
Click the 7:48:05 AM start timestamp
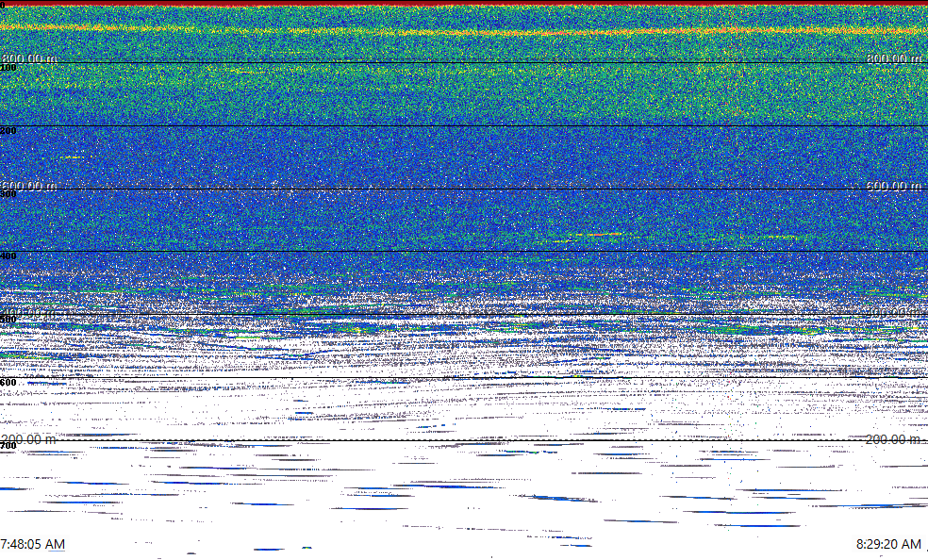coord(33,544)
